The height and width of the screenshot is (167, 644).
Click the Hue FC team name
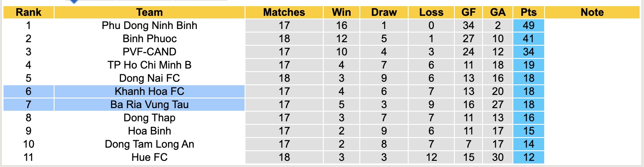[150, 157]
